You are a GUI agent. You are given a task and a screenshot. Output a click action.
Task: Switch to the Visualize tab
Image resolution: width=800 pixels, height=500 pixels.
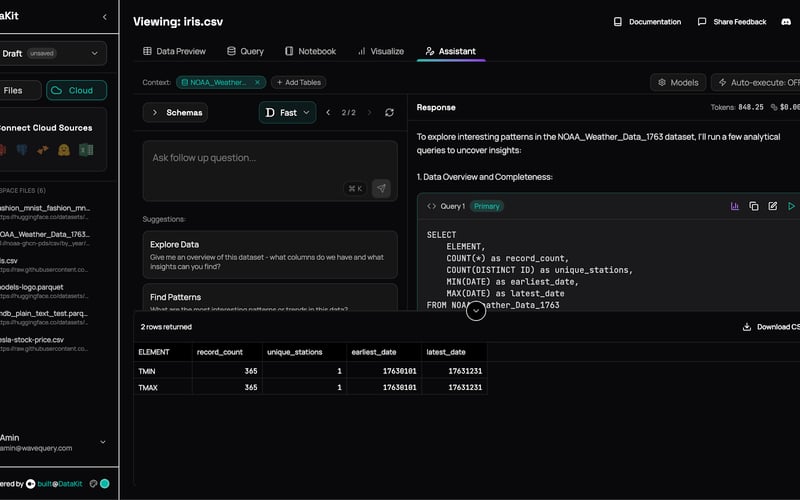[381, 51]
